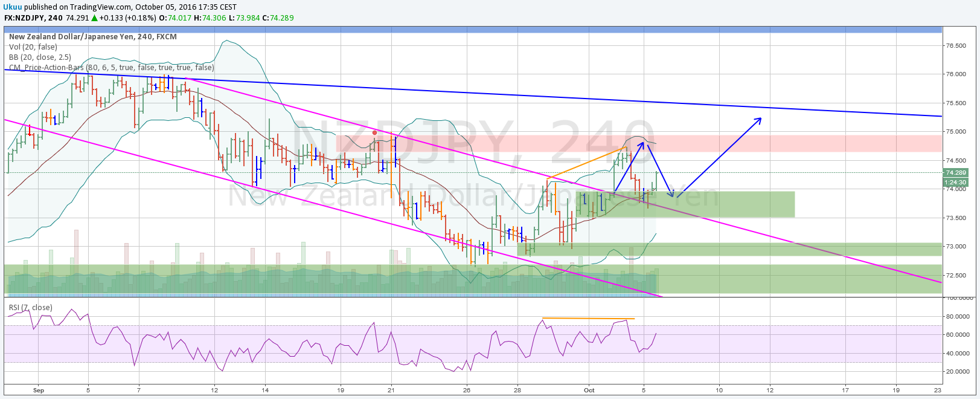980x399 pixels.
Task: Click the change value +0.133 (+0.18%)
Action: (128, 18)
